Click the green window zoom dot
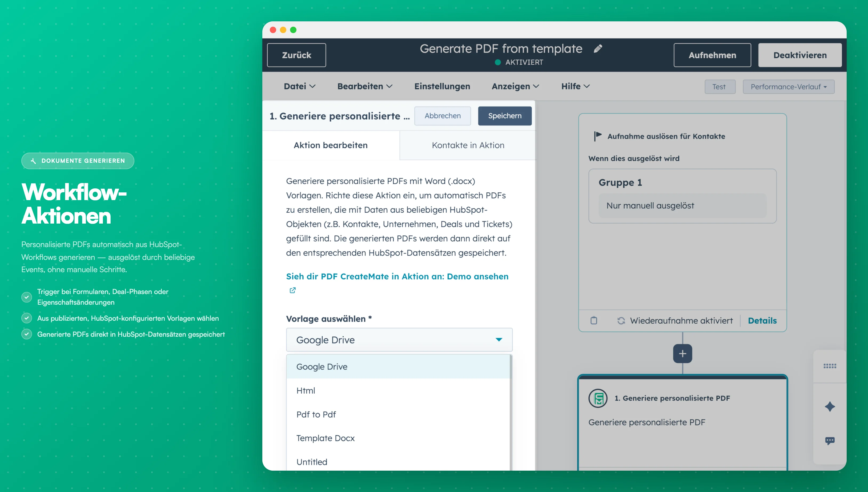The height and width of the screenshot is (492, 868). [x=294, y=30]
